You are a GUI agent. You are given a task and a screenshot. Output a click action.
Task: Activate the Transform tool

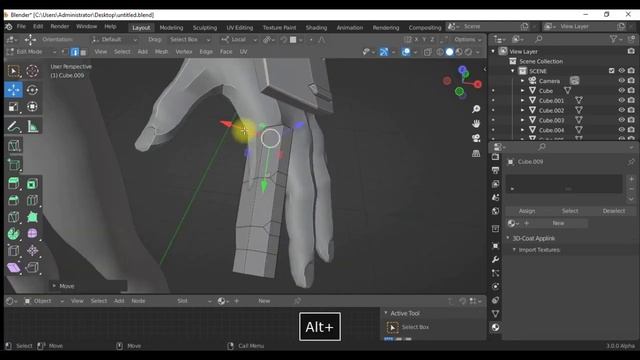pos(32,107)
